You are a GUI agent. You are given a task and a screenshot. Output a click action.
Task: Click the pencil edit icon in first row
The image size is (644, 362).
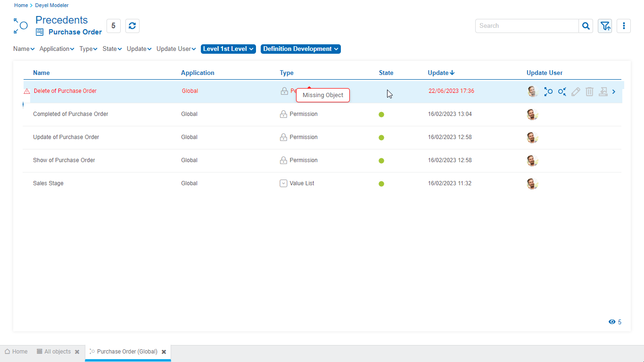[576, 92]
